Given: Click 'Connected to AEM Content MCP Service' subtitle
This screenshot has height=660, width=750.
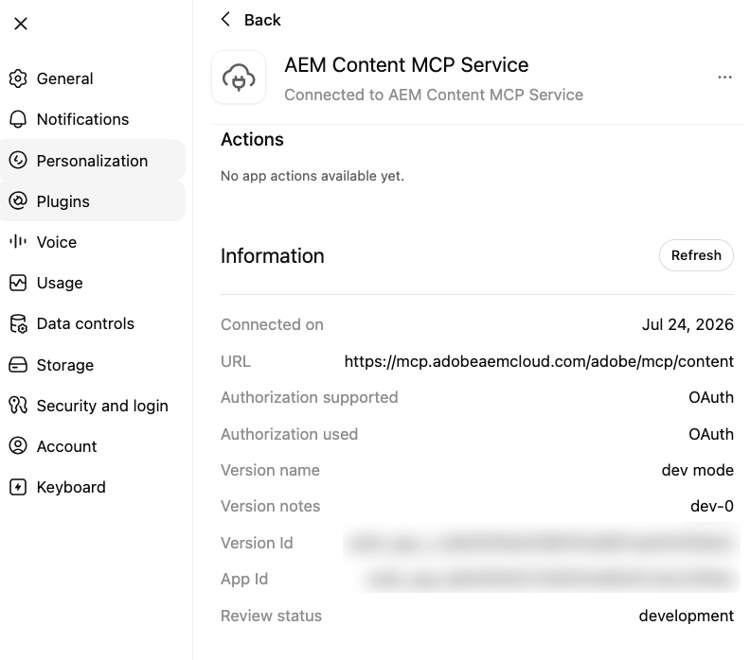Looking at the screenshot, I should click(x=434, y=95).
